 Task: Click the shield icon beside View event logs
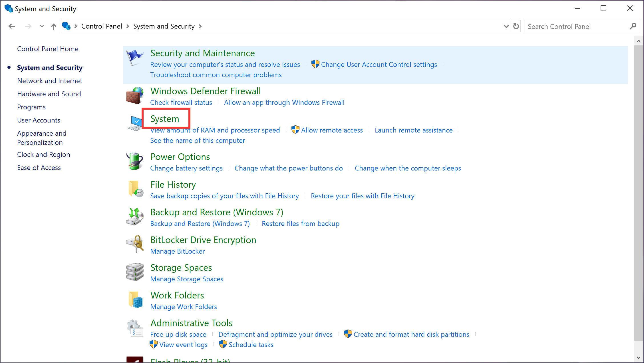154,344
